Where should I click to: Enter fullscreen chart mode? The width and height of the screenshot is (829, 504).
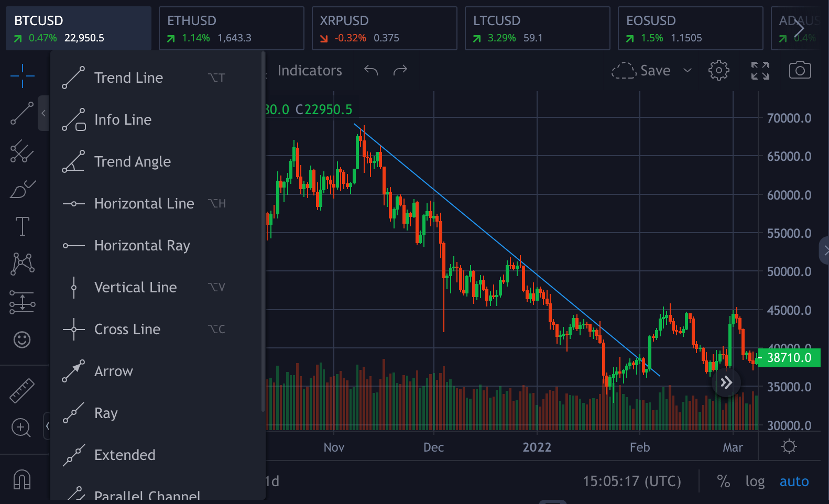pos(760,70)
